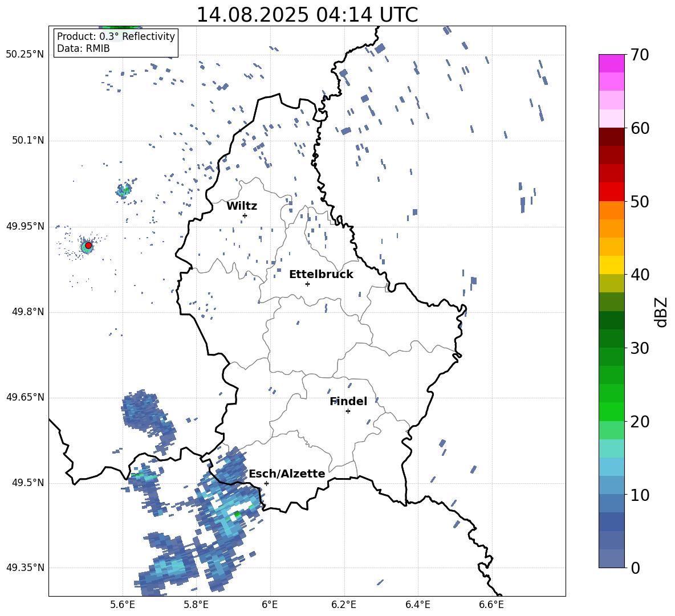Click the 49.65°N latitude label
The image size is (675, 616).
pos(25,397)
